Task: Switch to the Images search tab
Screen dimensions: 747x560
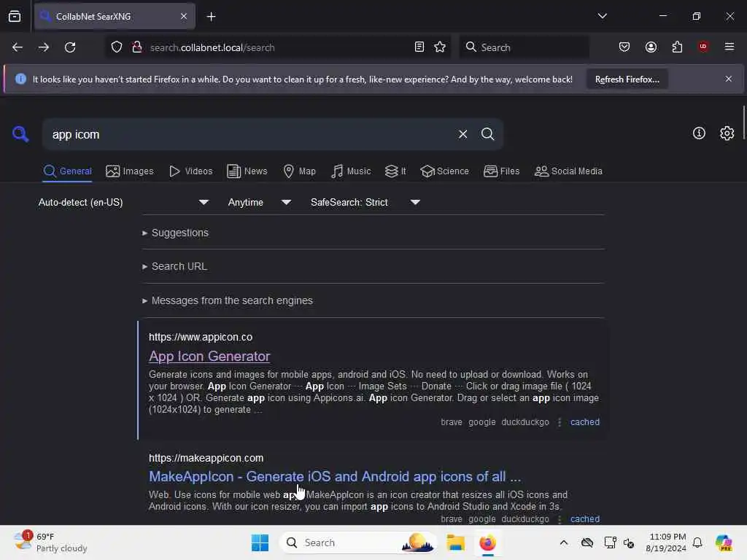Action: 130,171
